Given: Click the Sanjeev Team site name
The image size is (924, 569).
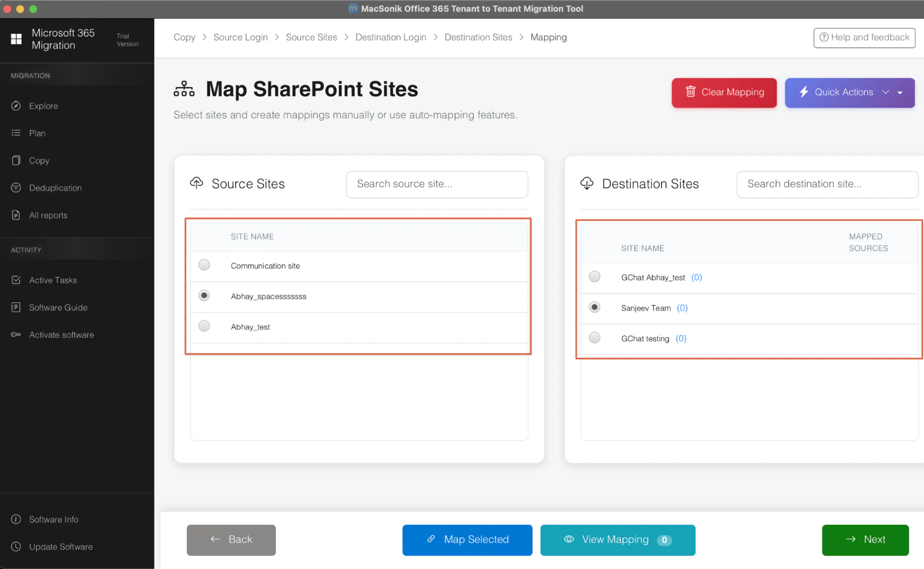Looking at the screenshot, I should tap(646, 308).
